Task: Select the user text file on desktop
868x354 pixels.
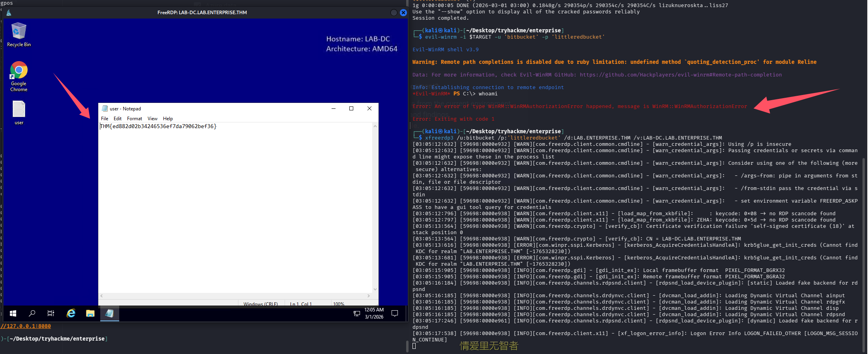Action: (x=19, y=112)
